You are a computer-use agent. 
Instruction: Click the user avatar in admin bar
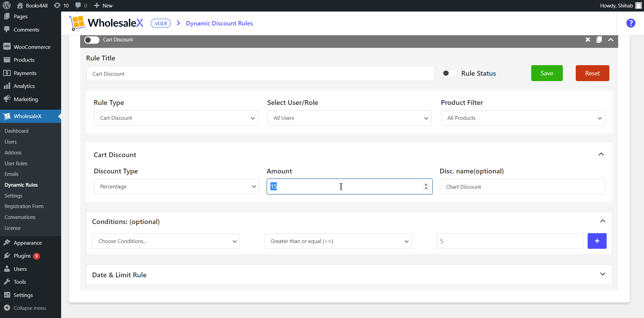[638, 5]
